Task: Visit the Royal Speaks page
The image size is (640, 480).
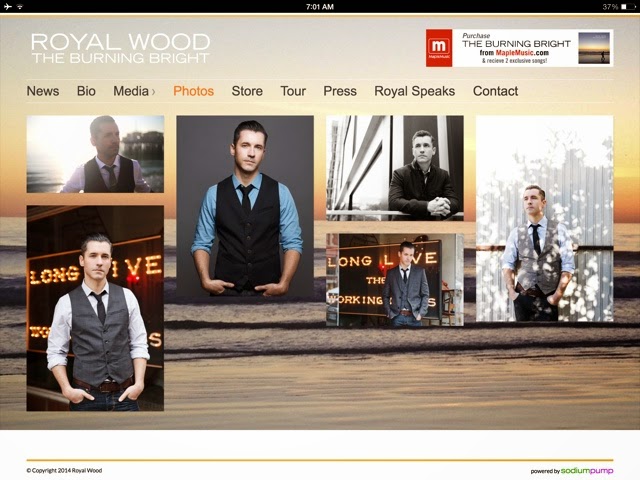Action: click(414, 91)
